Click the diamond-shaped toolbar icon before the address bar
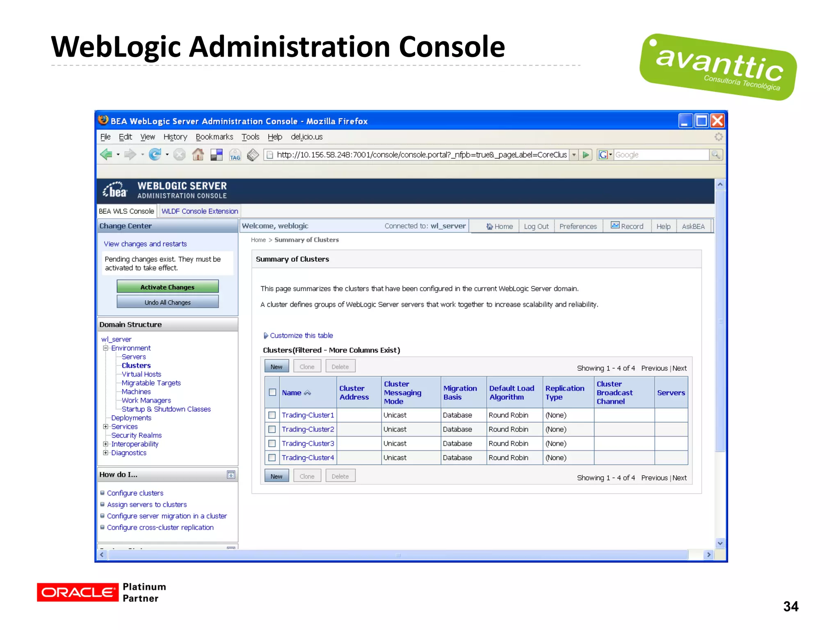Screen dimensions: 840x630 pos(253,155)
